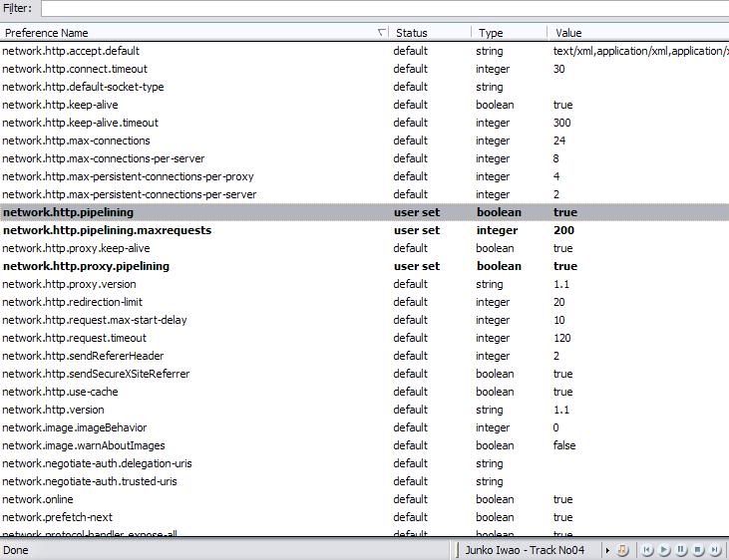Click the 'user set' status of pipelining.maxrequests
Image resolution: width=729 pixels, height=560 pixels.
[x=417, y=230]
